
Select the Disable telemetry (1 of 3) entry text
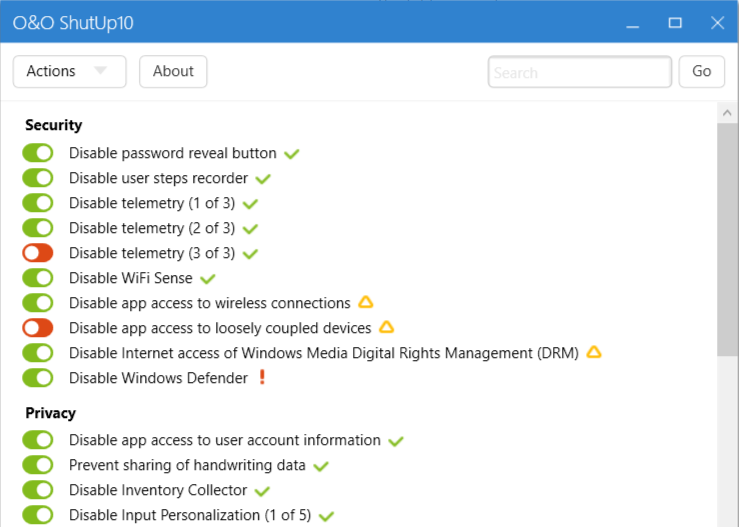click(152, 203)
